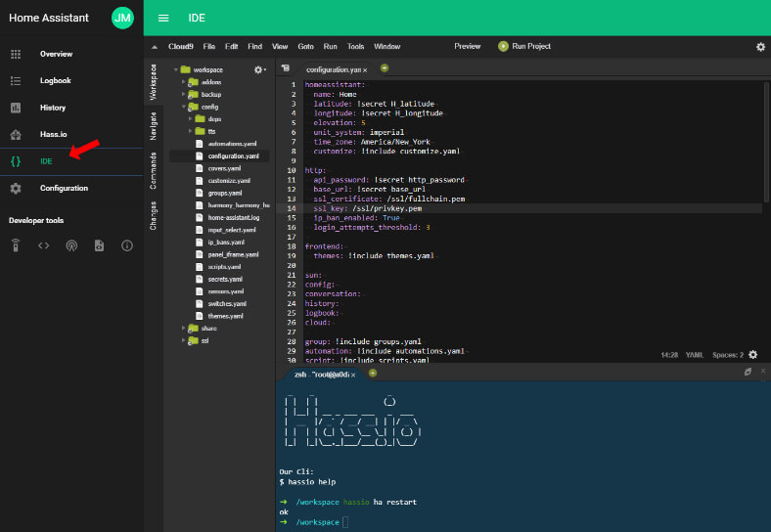Viewport: 771px width, 532px height.
Task: Click the editor vertical scrollbar
Action: pos(766,142)
